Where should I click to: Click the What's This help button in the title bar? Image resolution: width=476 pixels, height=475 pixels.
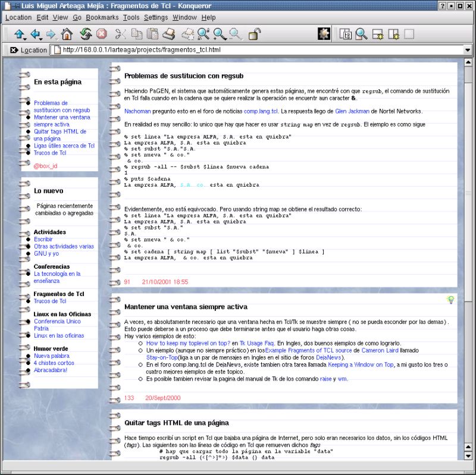pos(443,6)
